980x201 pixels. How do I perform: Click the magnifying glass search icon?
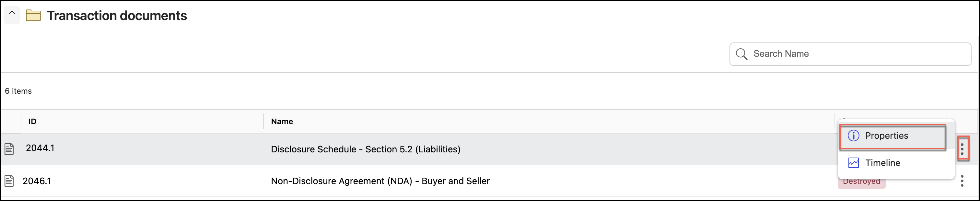741,54
